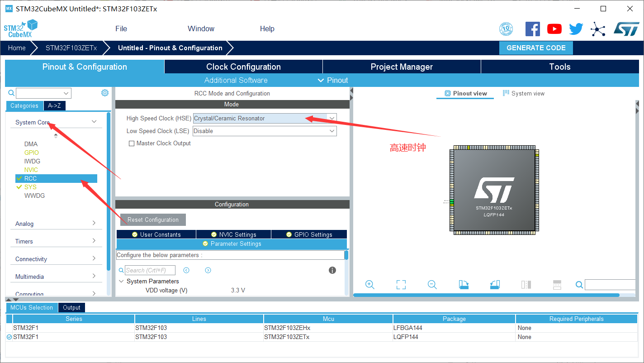Viewport: 644px width, 363px height.
Task: Open Additional Software
Action: [236, 80]
